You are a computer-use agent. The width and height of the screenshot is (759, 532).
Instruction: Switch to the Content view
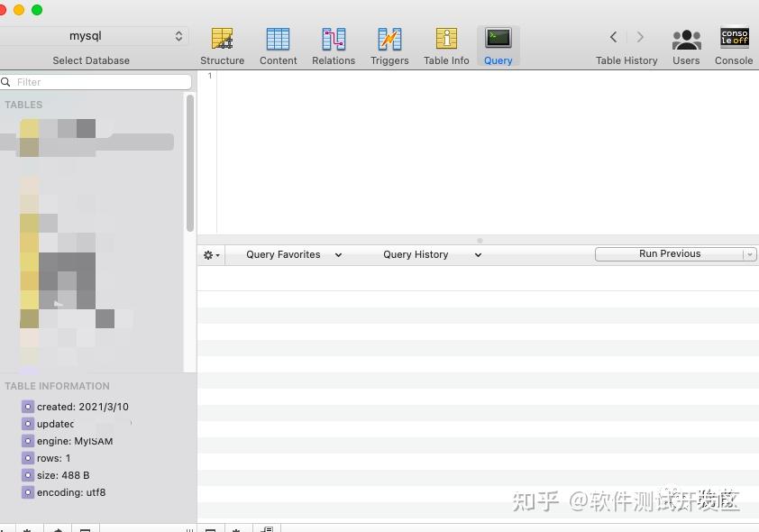coord(278,45)
